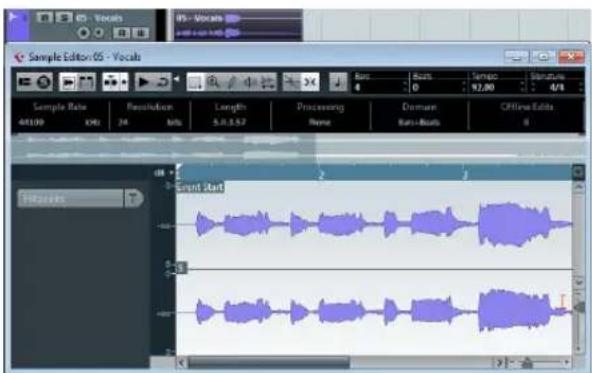Adjust the Signature stepper arrows

[581, 87]
